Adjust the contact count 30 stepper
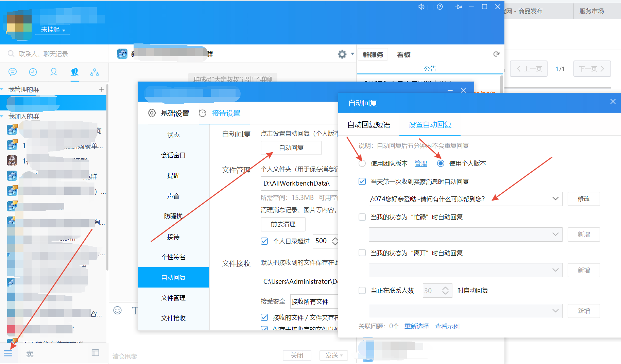 pyautogui.click(x=445, y=291)
